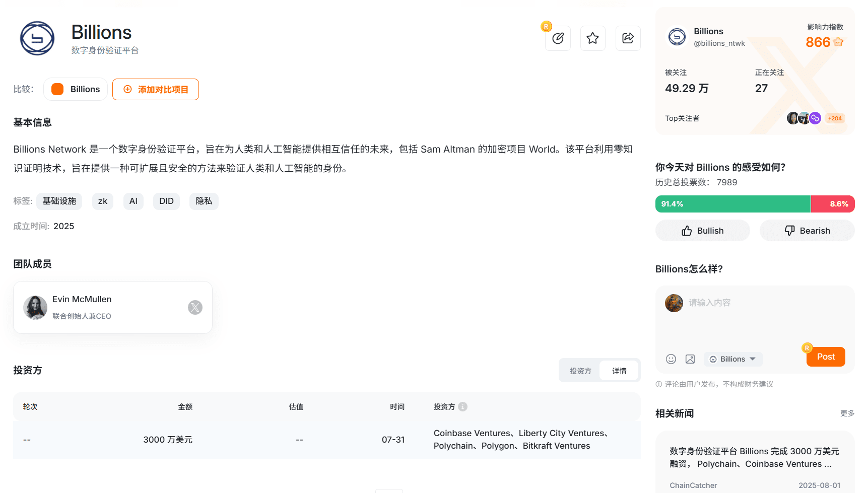Select the Coinbase Ventures investors cell
This screenshot has width=868, height=493.
click(x=521, y=440)
